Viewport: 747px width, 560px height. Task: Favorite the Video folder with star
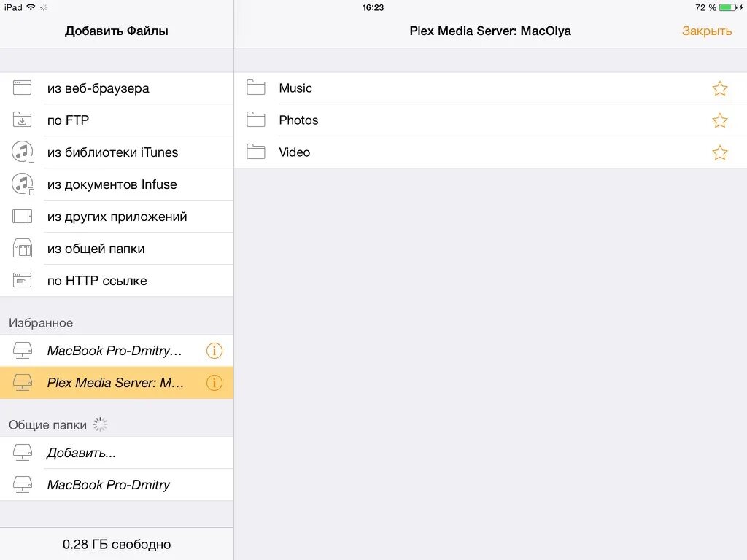tap(720, 152)
